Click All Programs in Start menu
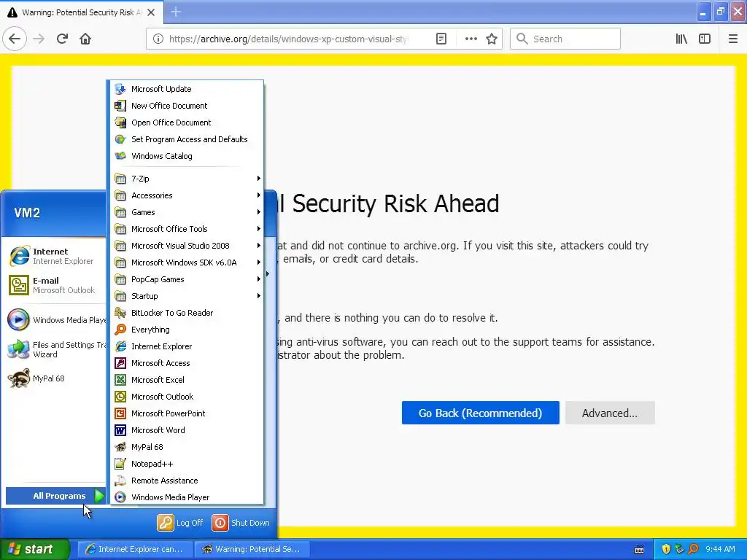This screenshot has width=747, height=560. (x=55, y=496)
